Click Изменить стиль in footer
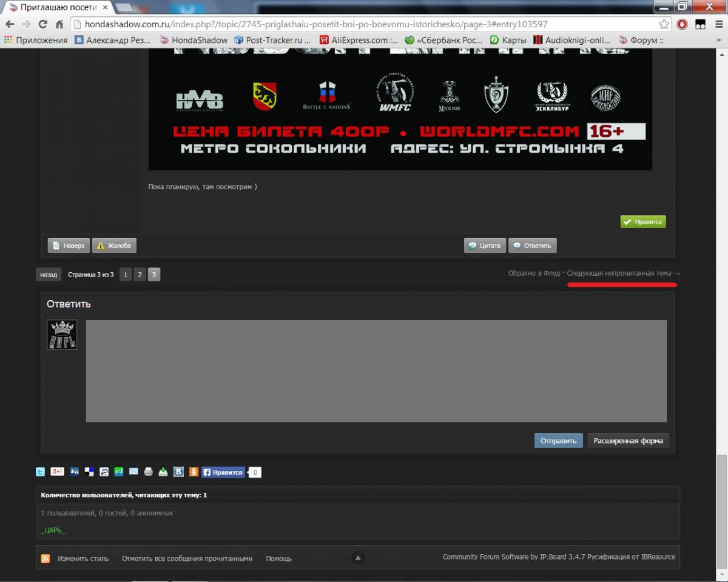The image size is (728, 582). click(83, 558)
